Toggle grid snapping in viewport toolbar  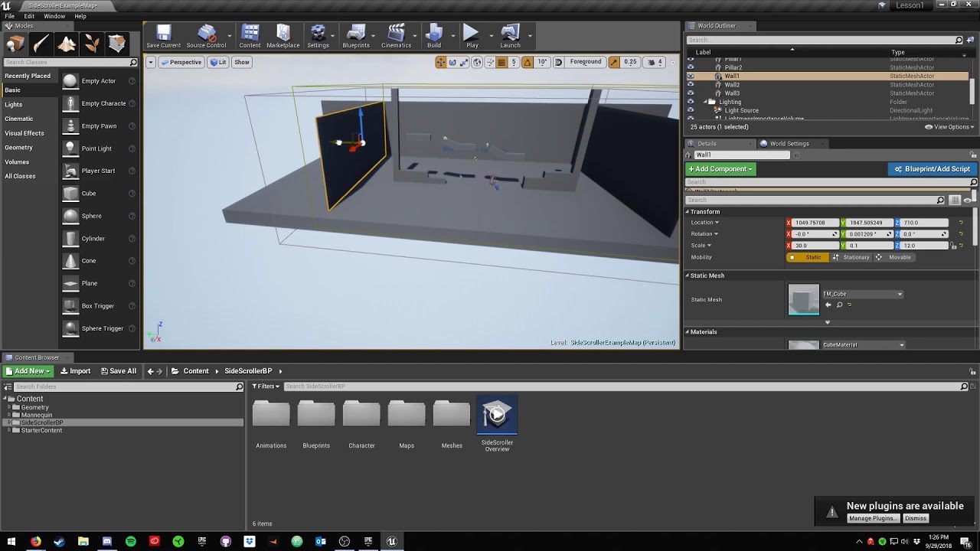coord(501,62)
